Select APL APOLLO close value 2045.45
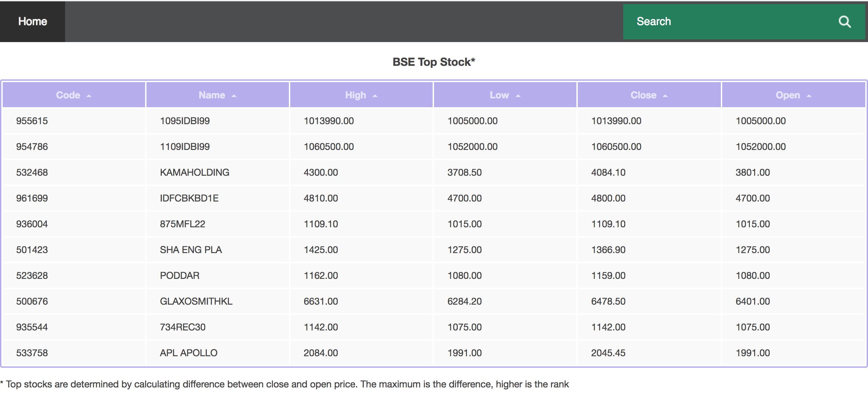 click(x=608, y=353)
